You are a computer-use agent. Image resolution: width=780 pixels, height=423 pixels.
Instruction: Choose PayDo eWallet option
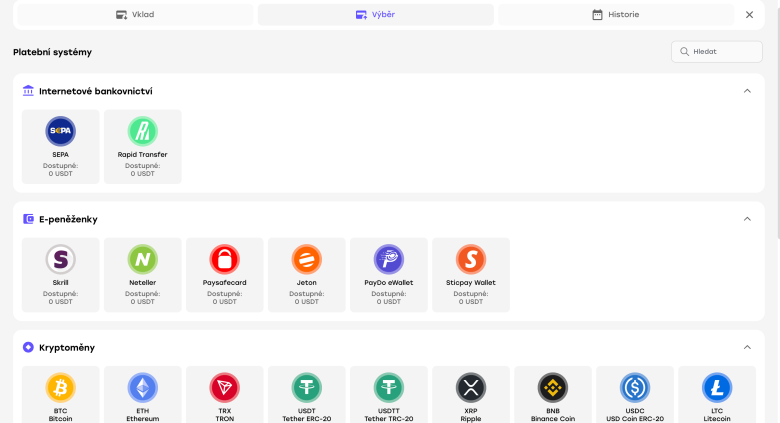389,274
